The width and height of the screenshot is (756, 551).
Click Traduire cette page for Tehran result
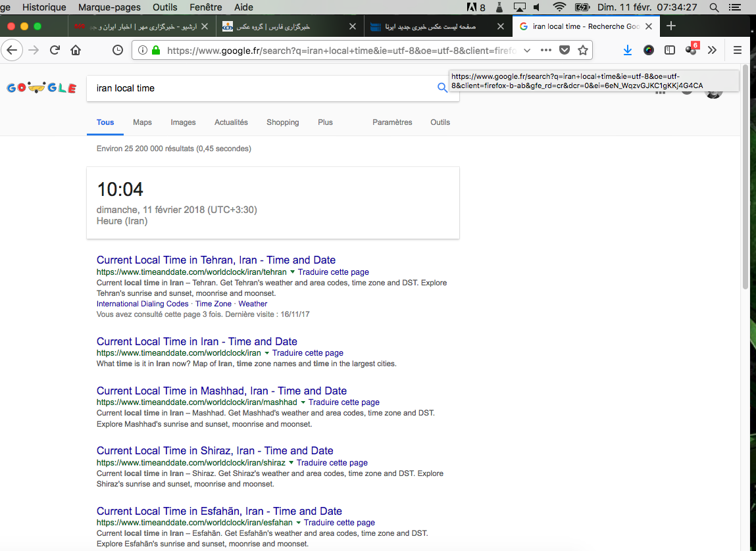click(333, 272)
